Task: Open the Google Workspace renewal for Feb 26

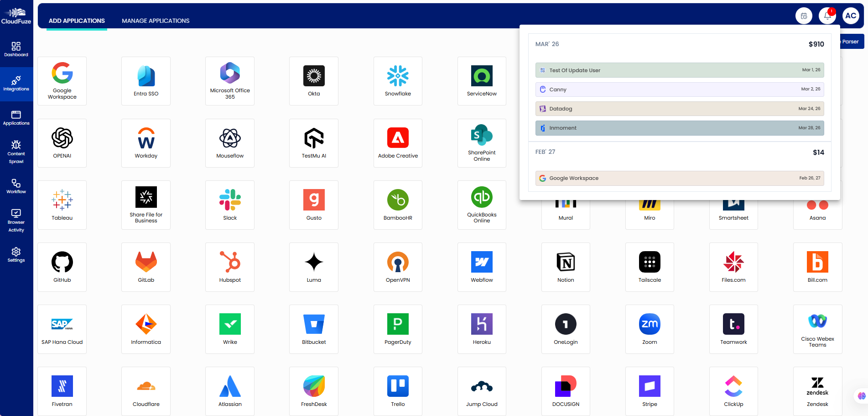Action: pyautogui.click(x=679, y=178)
